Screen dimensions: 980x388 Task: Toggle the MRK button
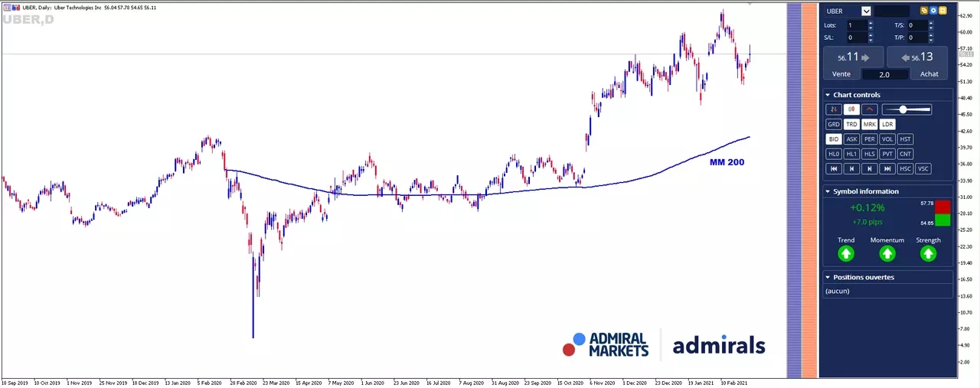(x=870, y=124)
